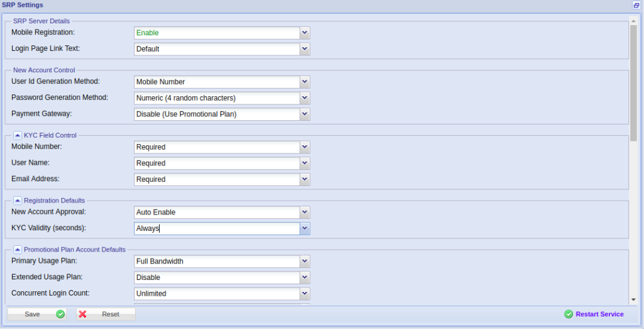Image resolution: width=644 pixels, height=329 pixels.
Task: Click the Reset button
Action: coord(106,314)
